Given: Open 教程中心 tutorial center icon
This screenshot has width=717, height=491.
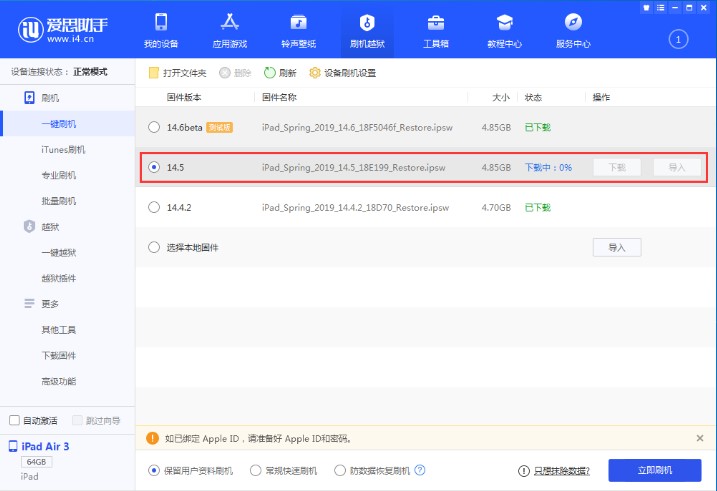Looking at the screenshot, I should coord(504,23).
